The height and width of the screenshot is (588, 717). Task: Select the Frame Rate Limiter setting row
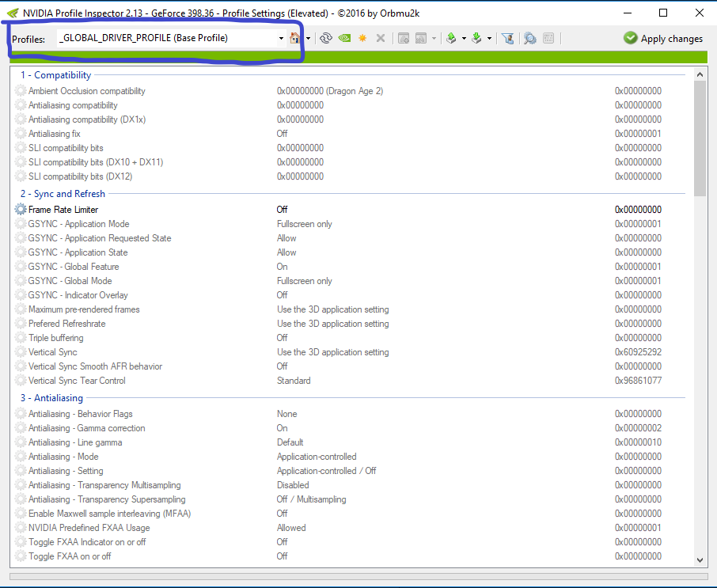[x=350, y=210]
